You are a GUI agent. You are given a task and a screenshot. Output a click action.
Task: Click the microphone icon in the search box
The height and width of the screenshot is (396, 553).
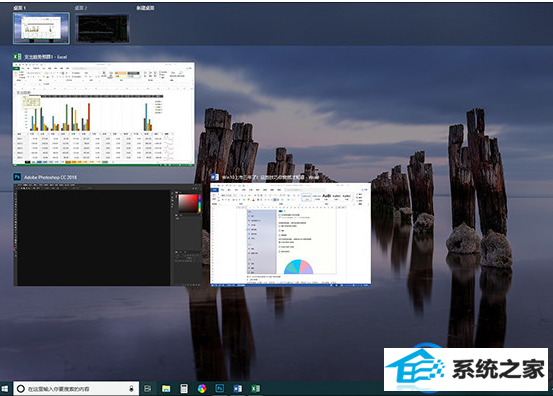[x=131, y=389]
